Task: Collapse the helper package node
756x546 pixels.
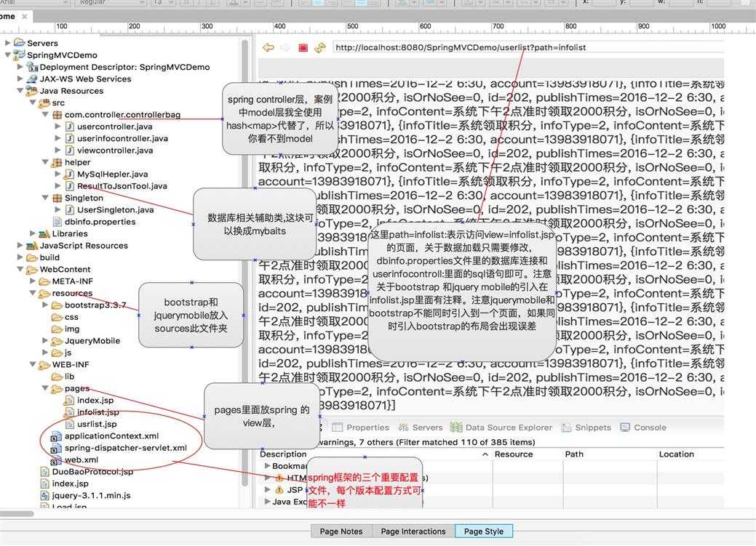Action: pyautogui.click(x=45, y=162)
